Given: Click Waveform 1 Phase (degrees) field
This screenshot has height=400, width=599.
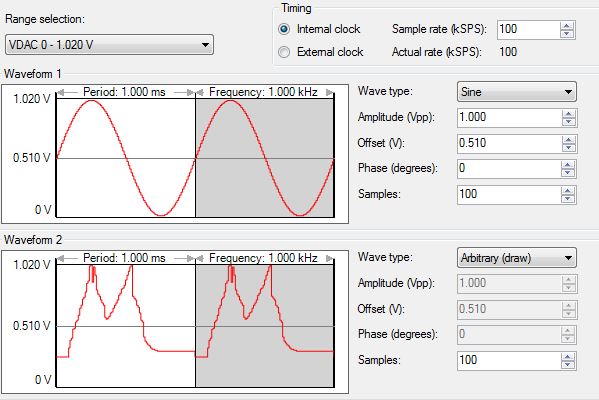Looking at the screenshot, I should pyautogui.click(x=509, y=168).
